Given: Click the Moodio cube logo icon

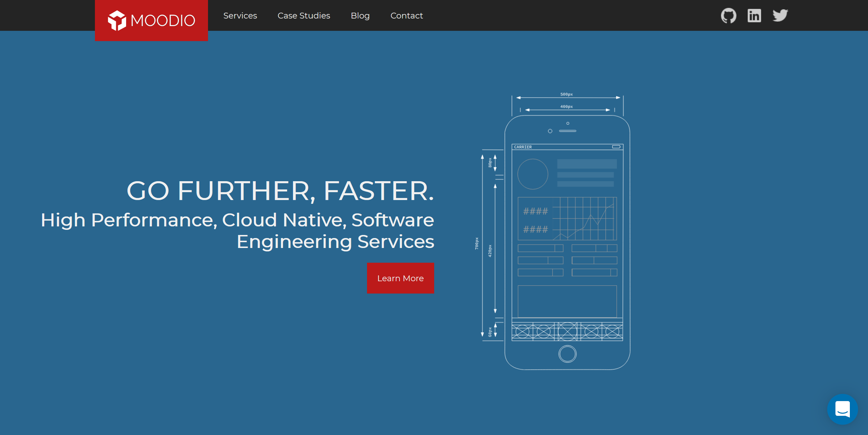Looking at the screenshot, I should 117,21.
